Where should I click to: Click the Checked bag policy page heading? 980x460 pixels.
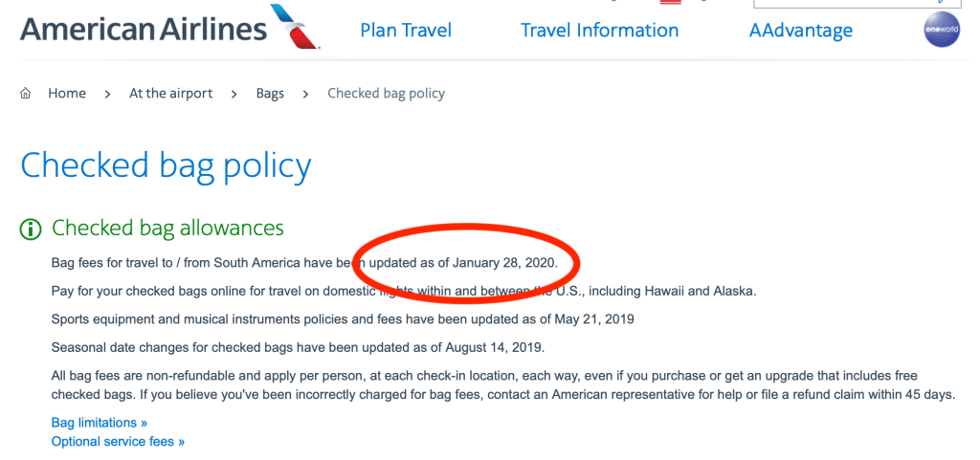pos(166,165)
